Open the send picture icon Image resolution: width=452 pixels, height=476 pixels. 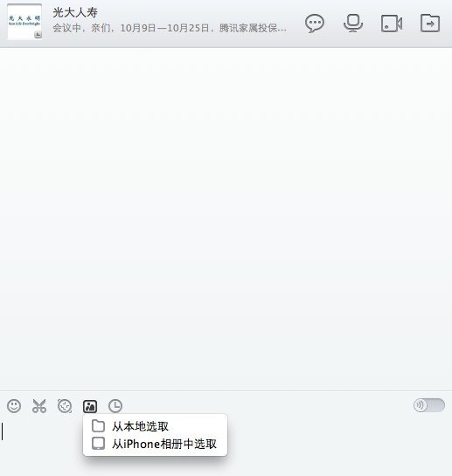[90, 406]
